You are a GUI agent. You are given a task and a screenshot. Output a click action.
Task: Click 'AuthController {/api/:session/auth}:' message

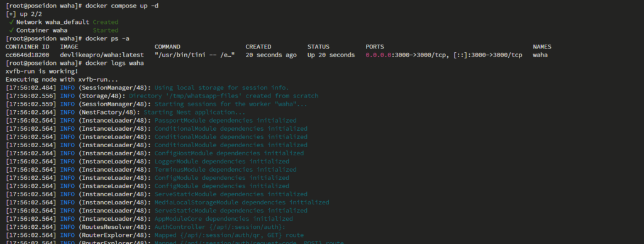point(220,227)
